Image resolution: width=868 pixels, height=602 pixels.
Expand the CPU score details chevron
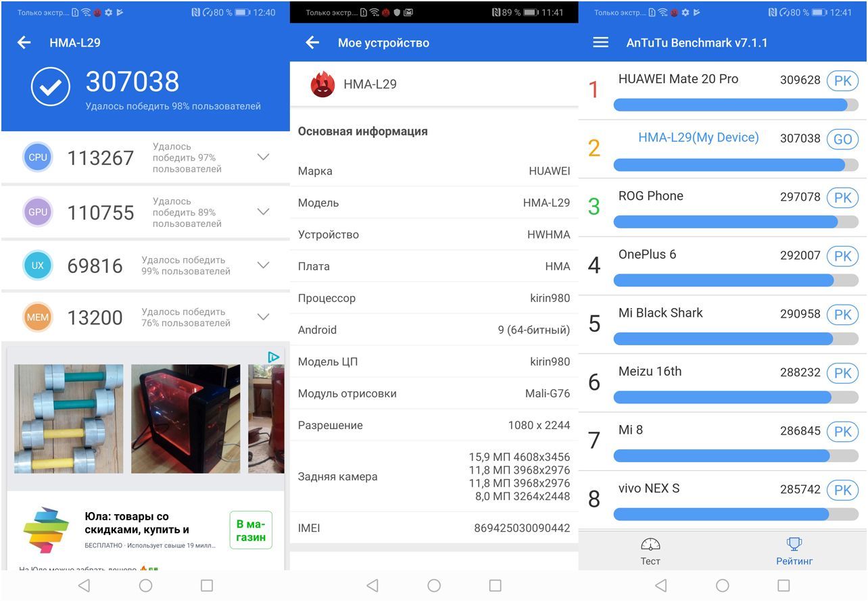(x=264, y=157)
